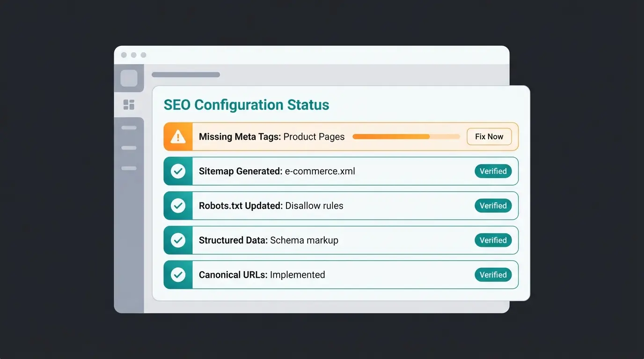Select the checkmark icon beside Structured Data
Image resolution: width=644 pixels, height=359 pixels.
[178, 240]
